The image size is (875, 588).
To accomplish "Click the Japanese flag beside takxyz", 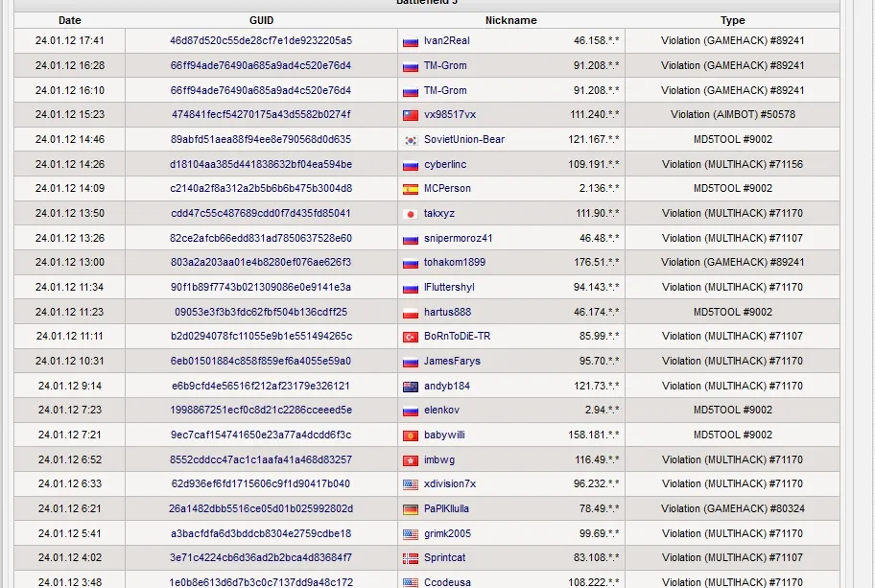I will point(411,214).
